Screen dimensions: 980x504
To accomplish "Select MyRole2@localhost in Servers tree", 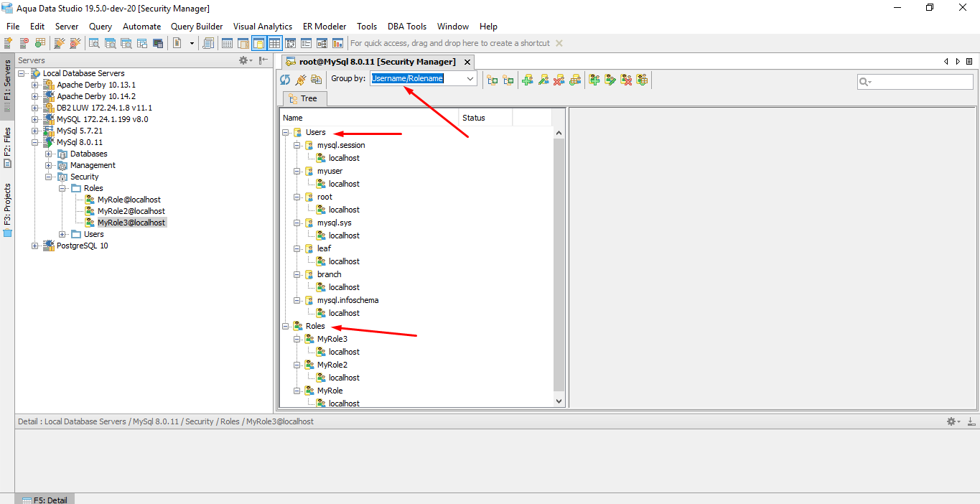I will tap(131, 211).
